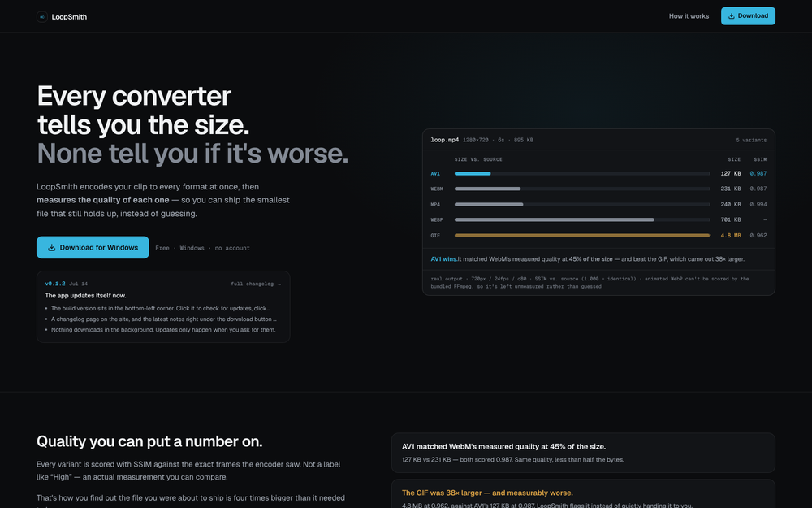Click the AV1 SSIM score 0.987
The height and width of the screenshot is (508, 812).
coord(758,174)
